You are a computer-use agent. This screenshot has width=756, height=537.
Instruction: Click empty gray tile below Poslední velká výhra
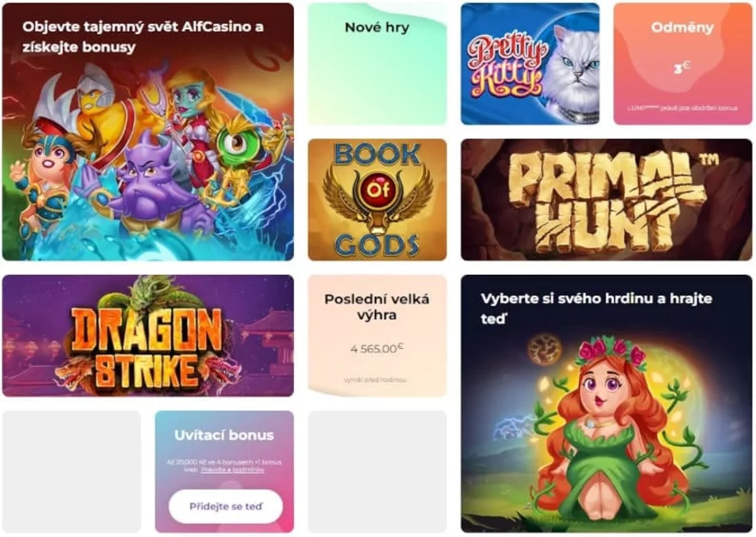[377, 472]
